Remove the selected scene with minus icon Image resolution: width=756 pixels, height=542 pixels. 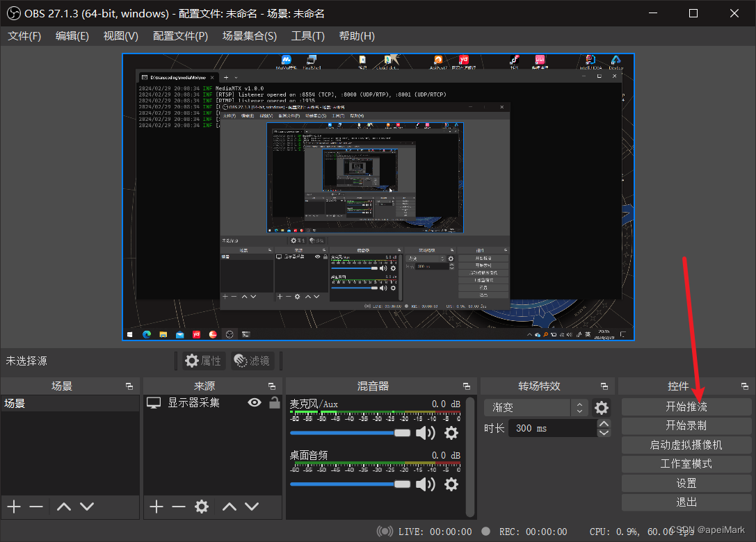[36, 507]
